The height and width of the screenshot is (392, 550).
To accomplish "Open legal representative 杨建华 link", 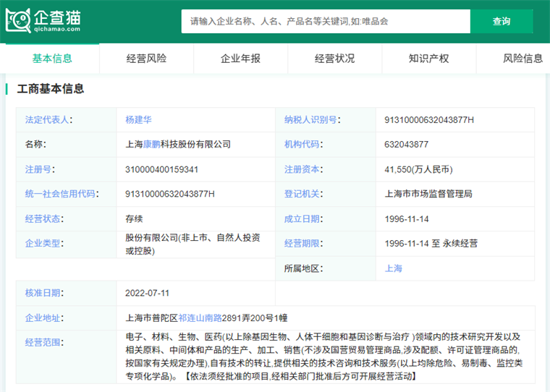I will (138, 120).
